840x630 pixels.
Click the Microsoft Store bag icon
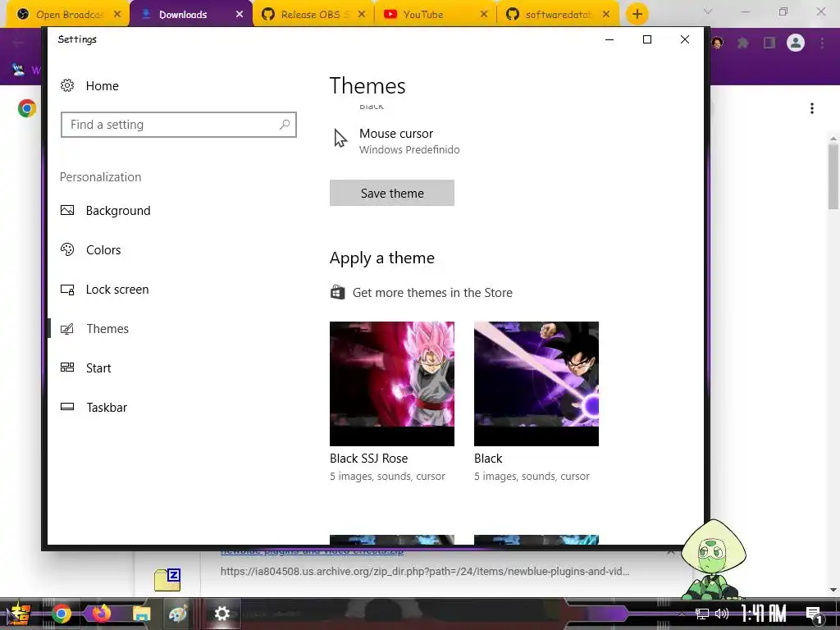[x=337, y=292]
